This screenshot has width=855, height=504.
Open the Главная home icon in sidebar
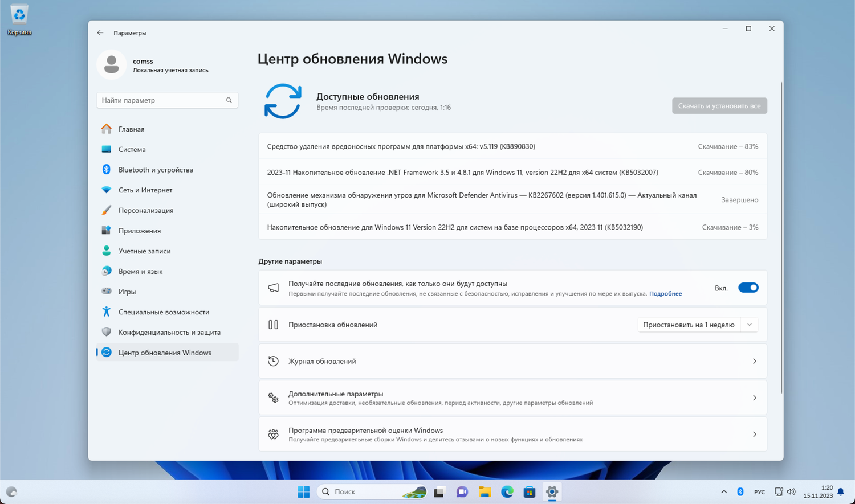coord(107,129)
